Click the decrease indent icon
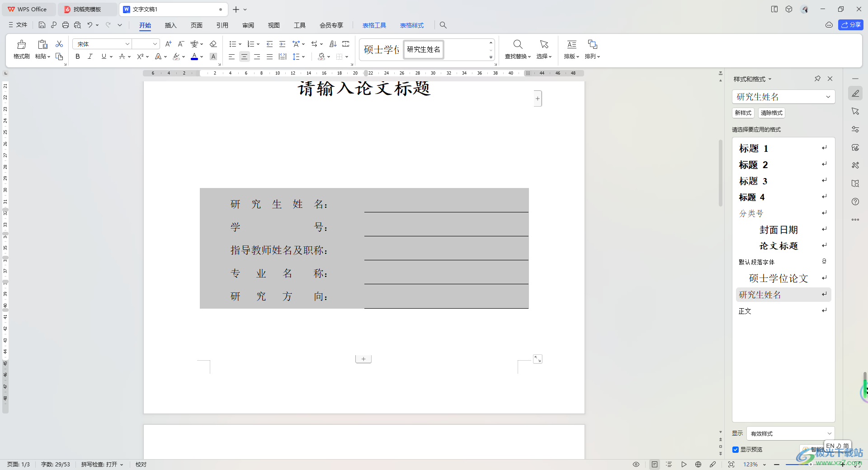 pos(269,44)
